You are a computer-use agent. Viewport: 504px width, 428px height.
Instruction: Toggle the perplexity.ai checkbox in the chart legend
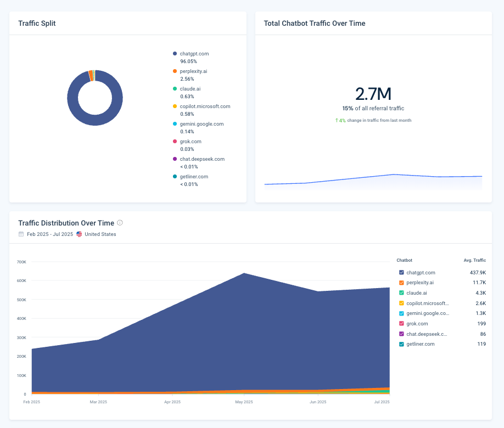click(x=401, y=282)
